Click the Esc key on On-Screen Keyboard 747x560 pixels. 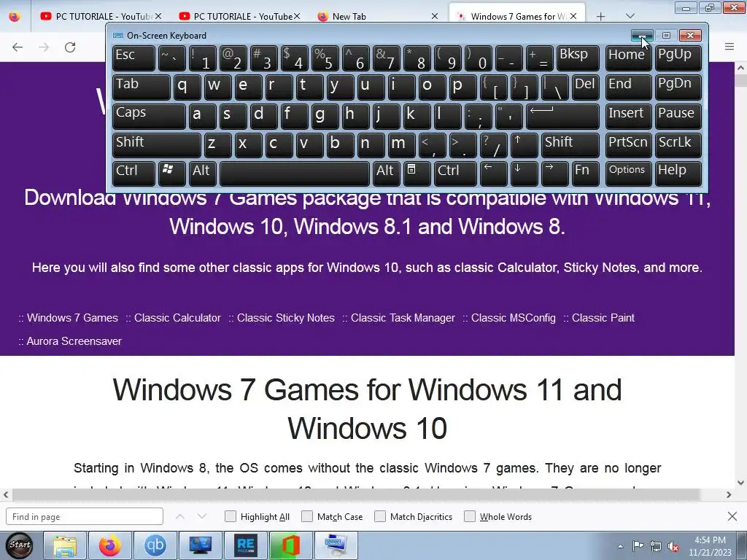[134, 58]
